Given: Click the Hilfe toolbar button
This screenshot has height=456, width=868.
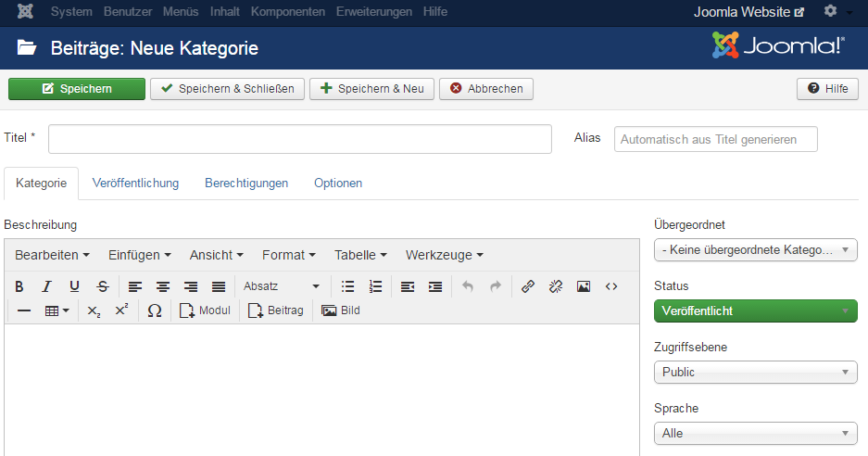Looking at the screenshot, I should (x=827, y=89).
